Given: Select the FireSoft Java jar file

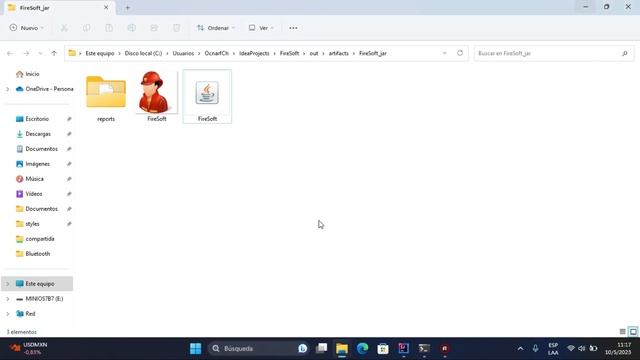Looking at the screenshot, I should tap(207, 97).
